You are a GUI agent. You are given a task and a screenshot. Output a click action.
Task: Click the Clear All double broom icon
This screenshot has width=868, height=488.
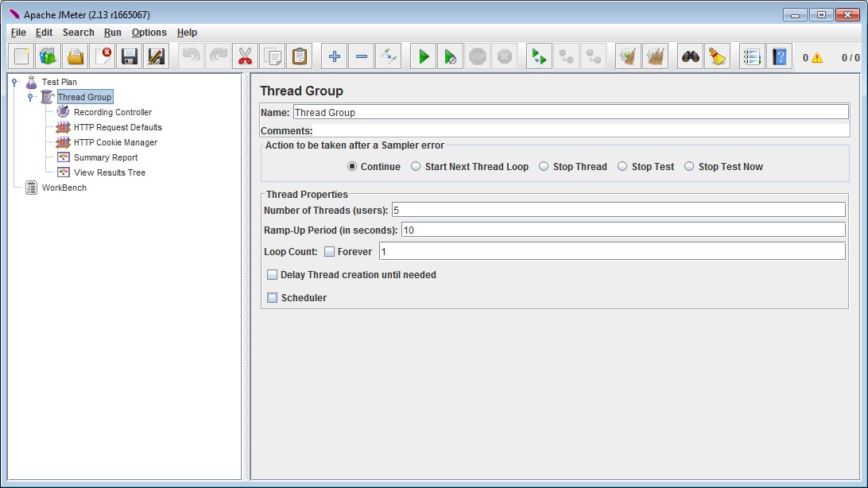pyautogui.click(x=656, y=56)
